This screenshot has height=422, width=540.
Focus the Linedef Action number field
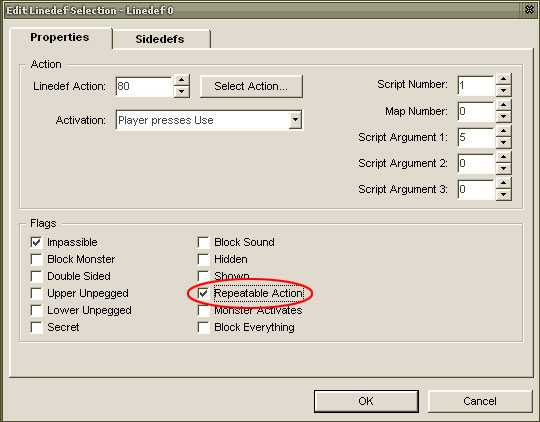point(144,86)
